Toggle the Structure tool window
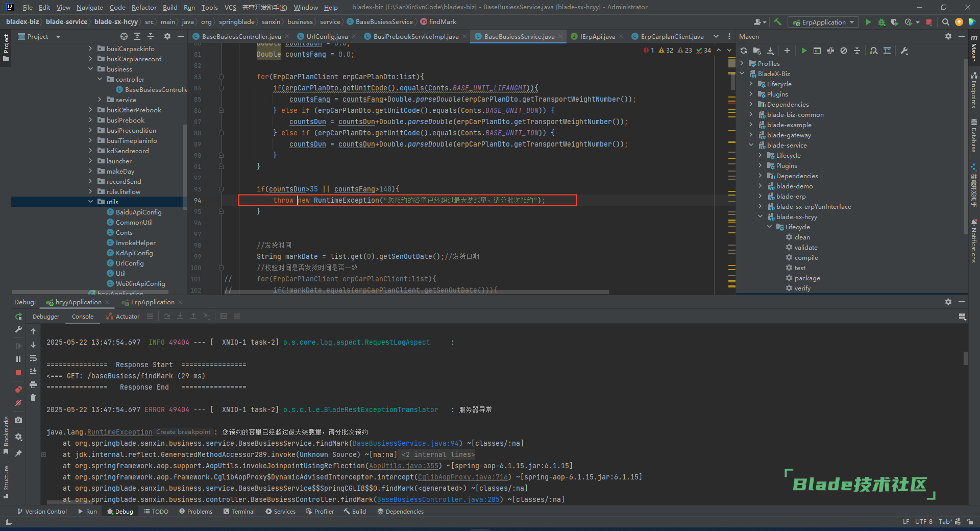Image resolution: width=980 pixels, height=531 pixels. click(x=6, y=482)
